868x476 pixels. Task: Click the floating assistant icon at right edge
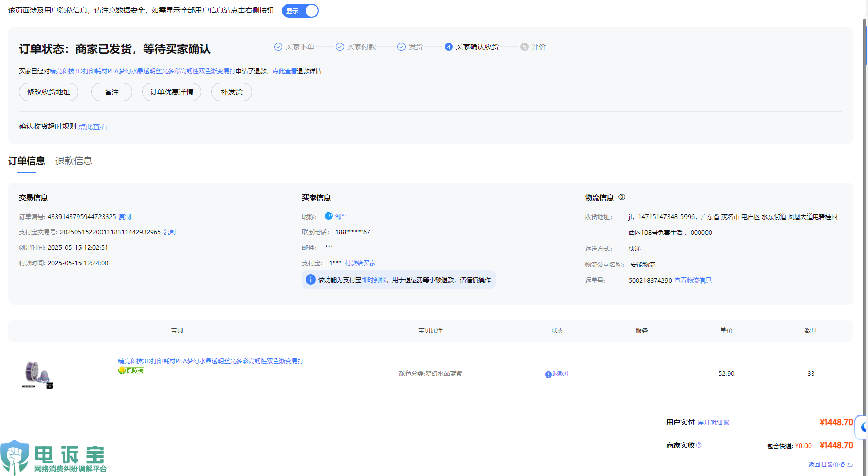[863, 427]
